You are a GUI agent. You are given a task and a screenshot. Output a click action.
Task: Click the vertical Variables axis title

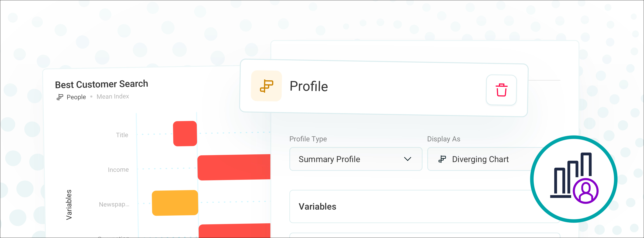[69, 205]
